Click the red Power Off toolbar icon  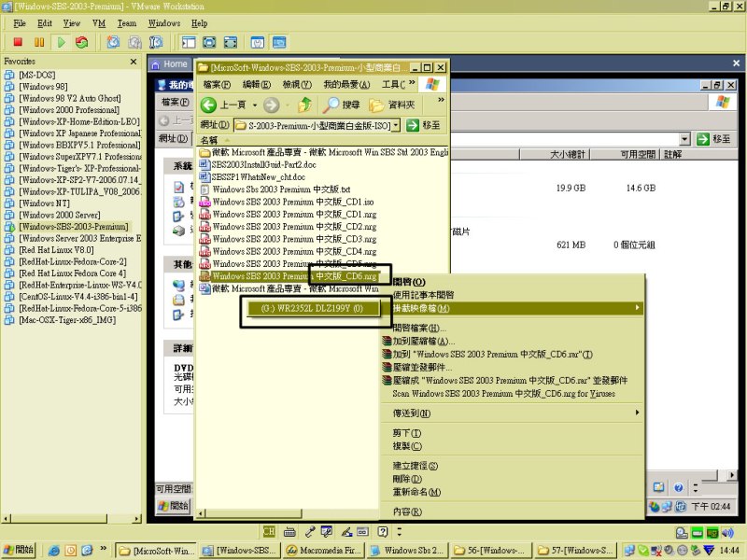18,42
